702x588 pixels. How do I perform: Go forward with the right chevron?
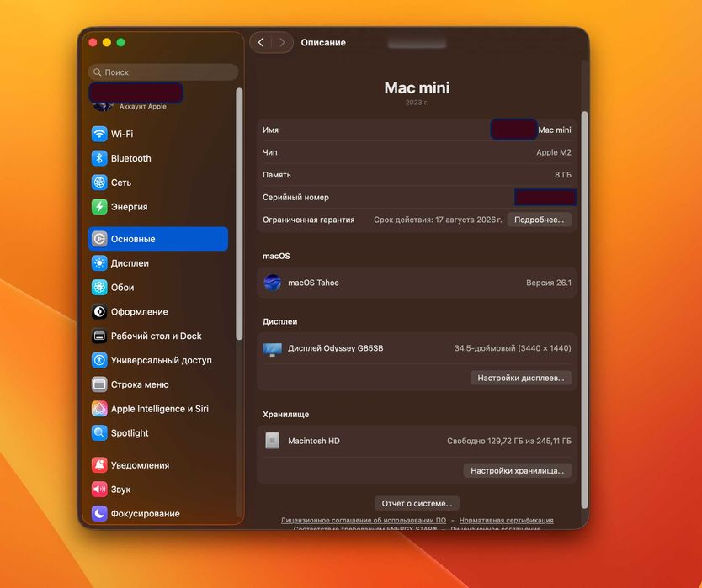pos(282,43)
